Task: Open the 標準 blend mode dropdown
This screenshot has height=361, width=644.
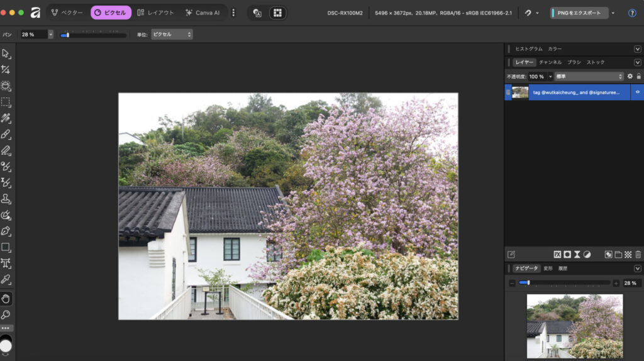Action: (x=589, y=76)
